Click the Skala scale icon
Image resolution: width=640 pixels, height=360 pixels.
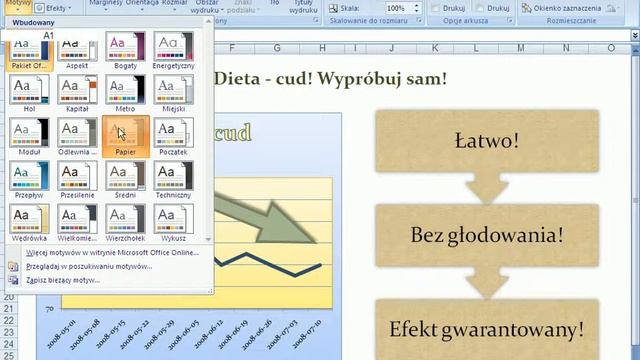[x=333, y=8]
